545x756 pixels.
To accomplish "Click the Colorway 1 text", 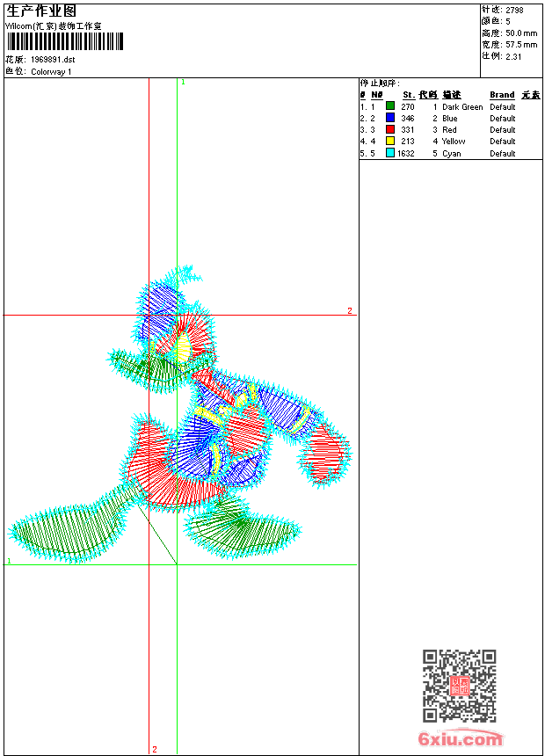I will point(51,72).
